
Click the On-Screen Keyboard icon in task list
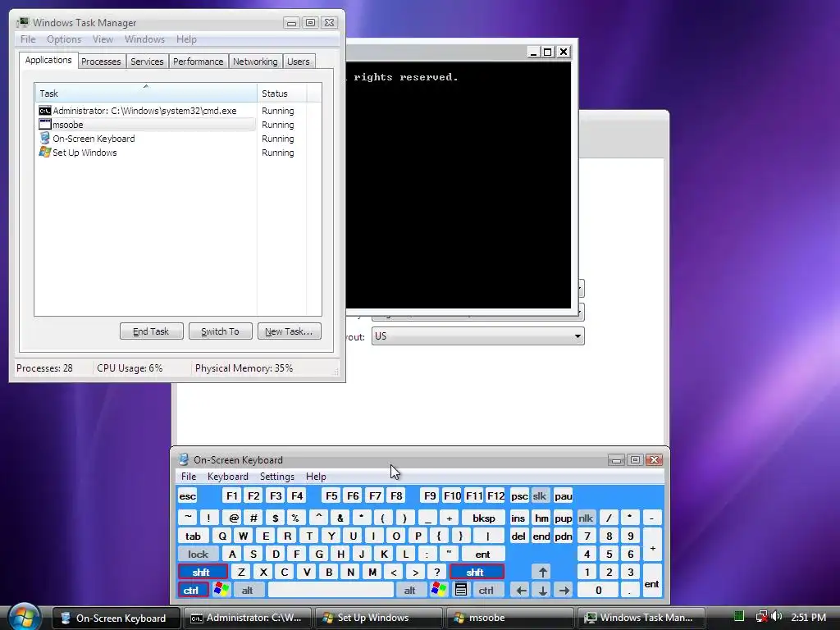tap(45, 138)
